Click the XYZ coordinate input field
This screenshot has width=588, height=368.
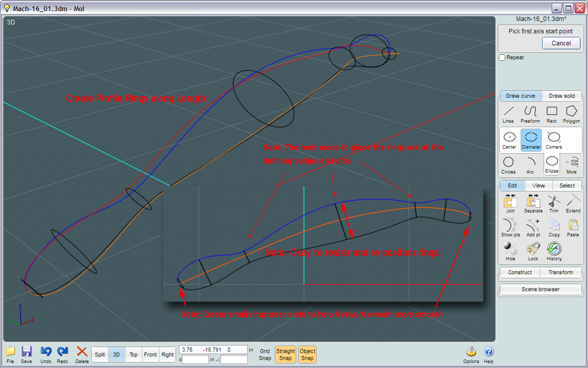click(213, 350)
